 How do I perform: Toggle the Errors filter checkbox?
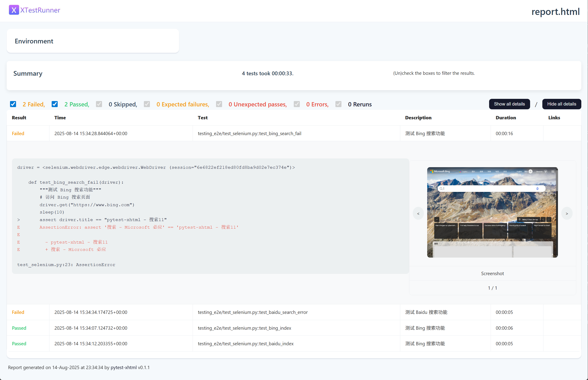pos(297,104)
